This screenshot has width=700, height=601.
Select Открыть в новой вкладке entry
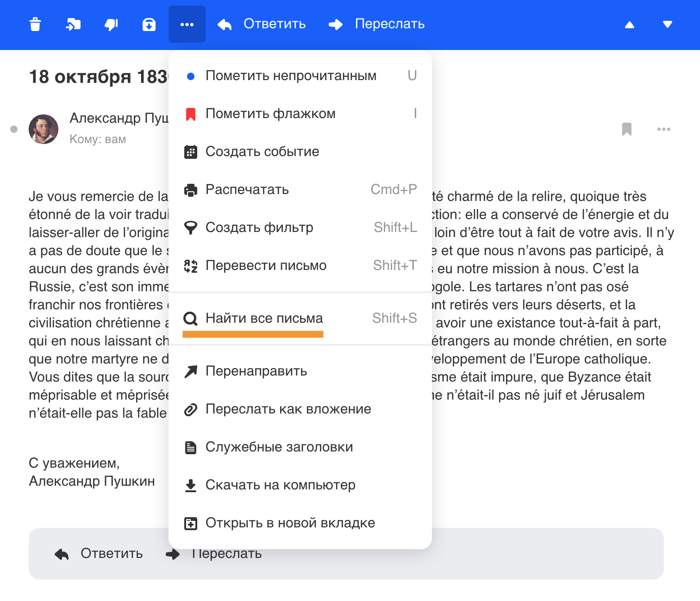pos(300,523)
